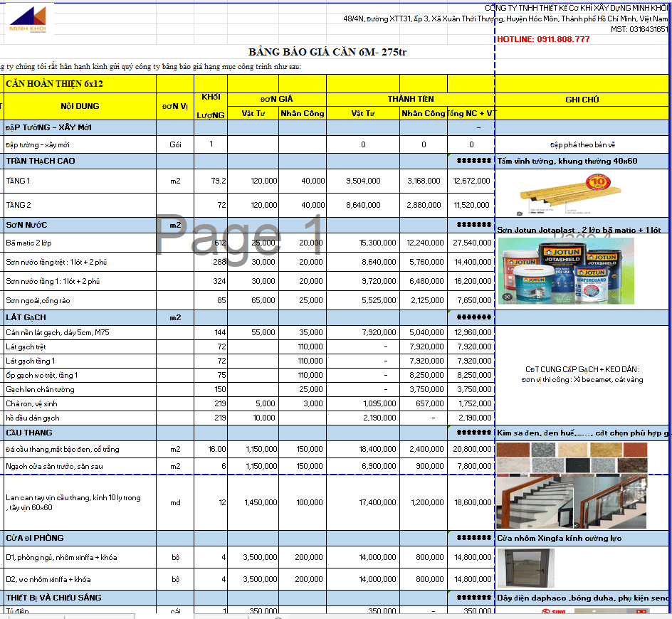Select the 'THÀNH TIỀN' merged header
The width and height of the screenshot is (672, 619).
(x=411, y=100)
